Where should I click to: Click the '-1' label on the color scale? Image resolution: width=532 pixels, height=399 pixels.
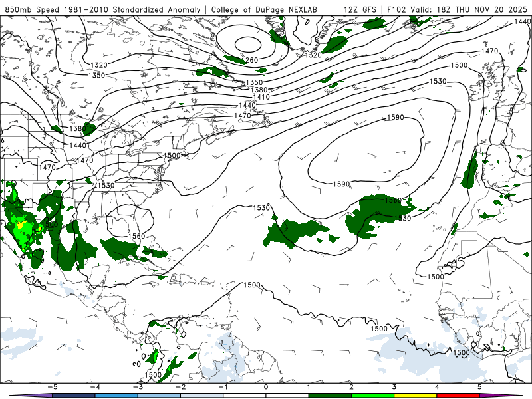click(x=223, y=387)
